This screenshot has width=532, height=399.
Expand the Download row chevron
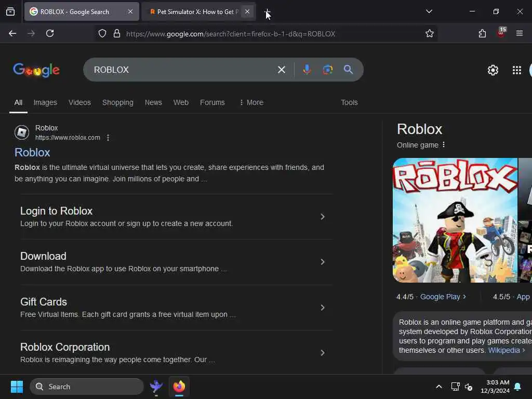pos(322,262)
